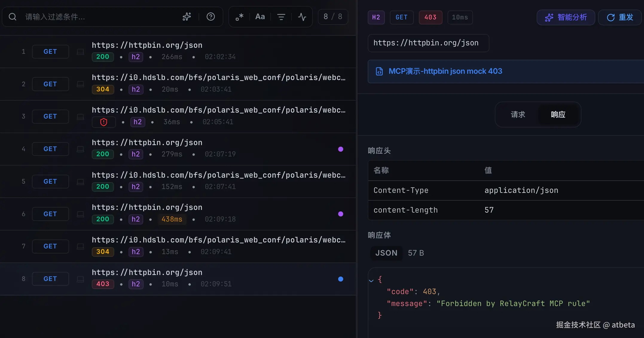
Task: Click the client device icon in row 1
Action: click(80, 52)
